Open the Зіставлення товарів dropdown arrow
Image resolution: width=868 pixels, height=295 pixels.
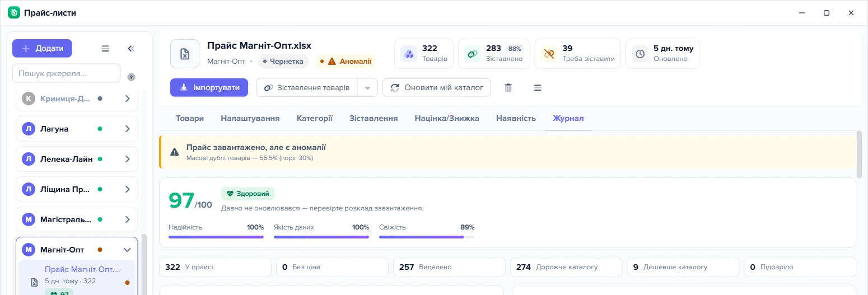368,87
